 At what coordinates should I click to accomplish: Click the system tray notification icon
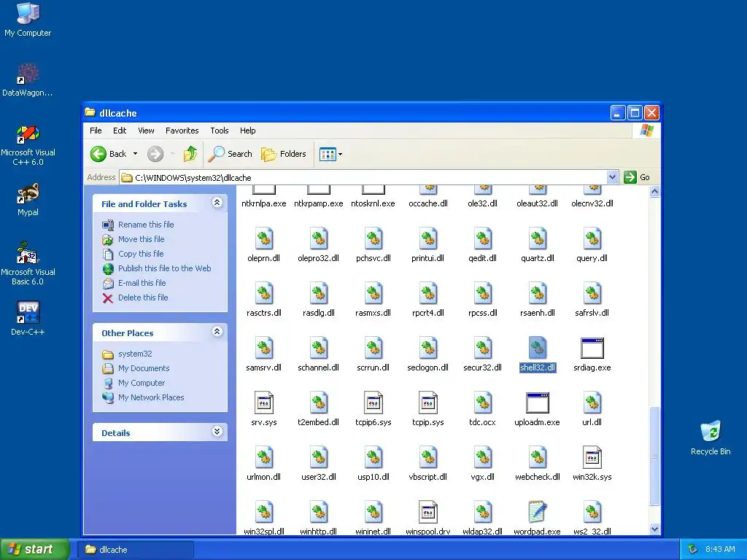pyautogui.click(x=693, y=550)
